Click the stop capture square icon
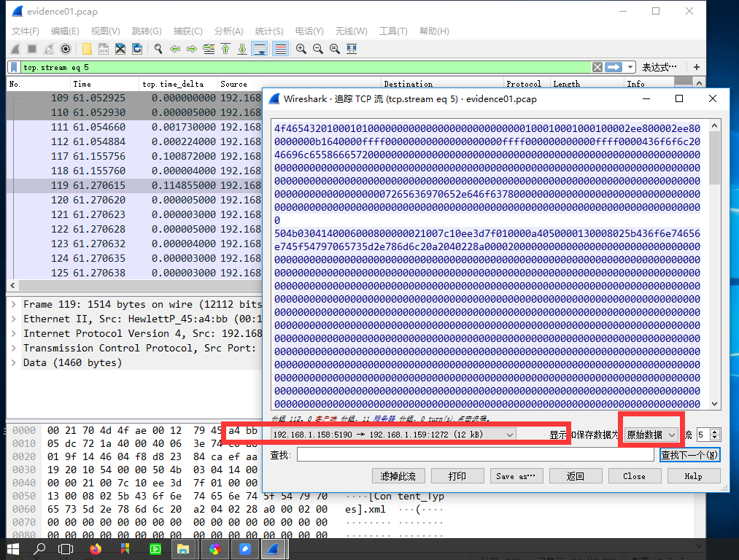This screenshot has height=560, width=739. (x=32, y=49)
